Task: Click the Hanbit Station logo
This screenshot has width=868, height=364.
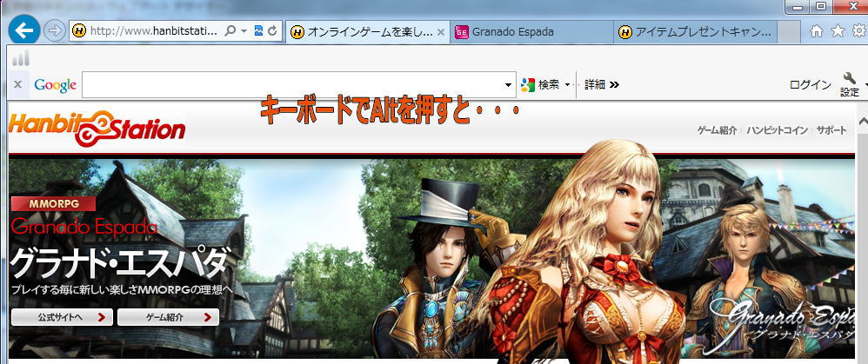Action: (x=97, y=127)
